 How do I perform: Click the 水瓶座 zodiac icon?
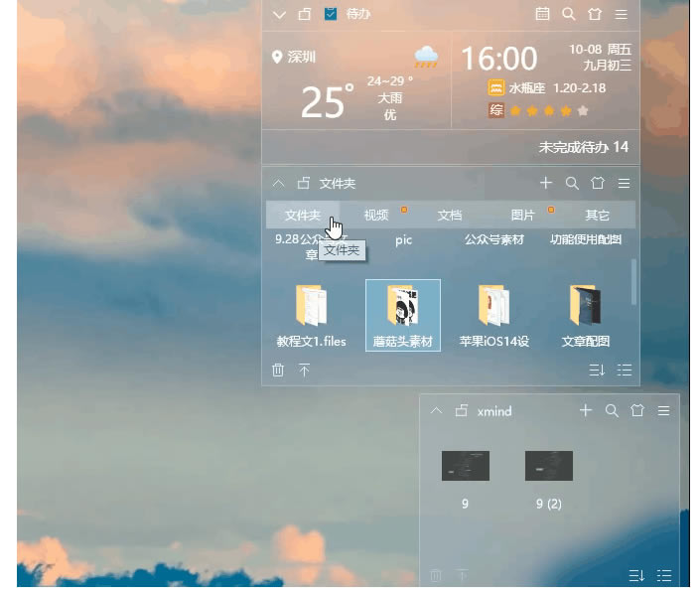tap(496, 87)
